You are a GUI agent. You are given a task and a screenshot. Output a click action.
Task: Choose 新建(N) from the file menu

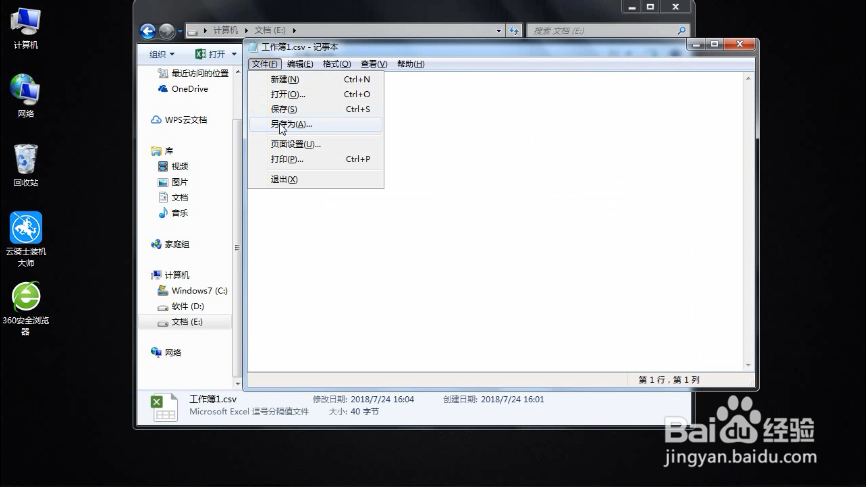pyautogui.click(x=316, y=79)
